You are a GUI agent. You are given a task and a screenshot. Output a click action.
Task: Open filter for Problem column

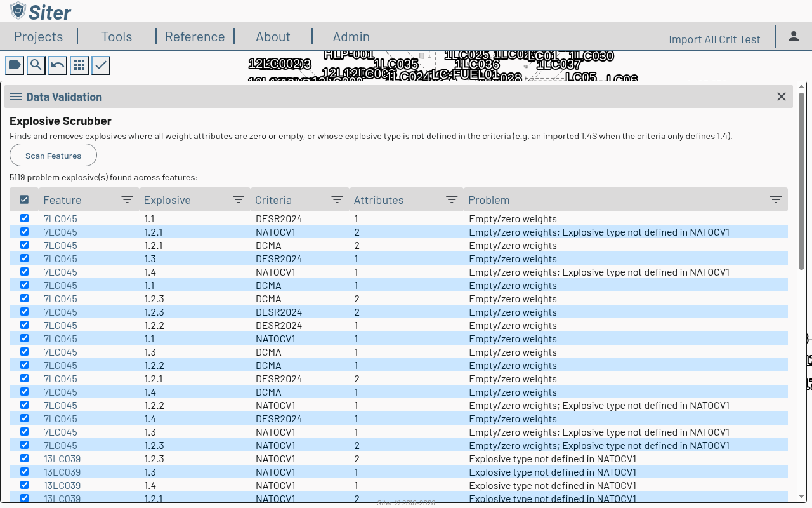pos(775,199)
